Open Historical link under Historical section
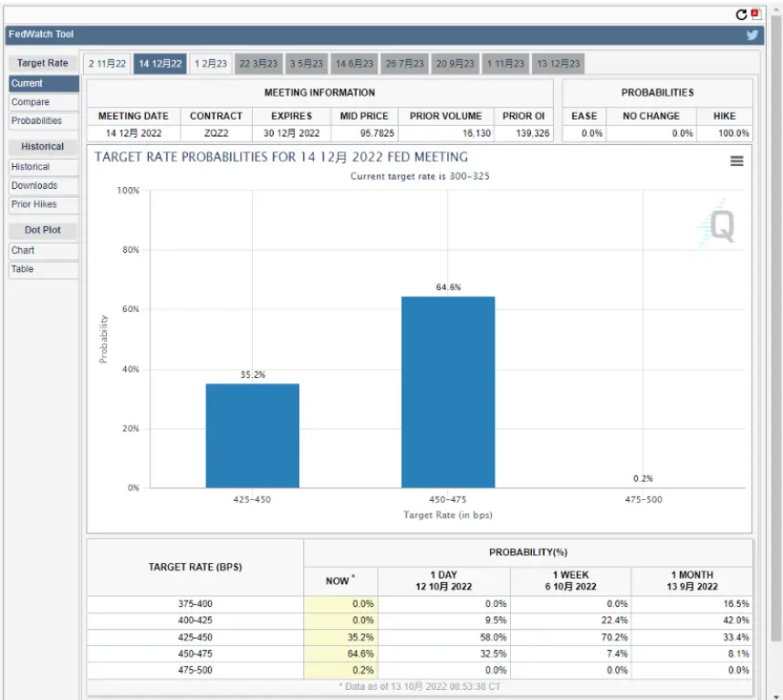The width and height of the screenshot is (783, 700). 44,167
